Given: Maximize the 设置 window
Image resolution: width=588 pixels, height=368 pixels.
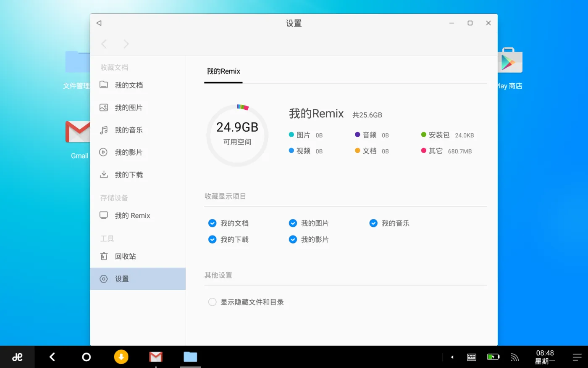Looking at the screenshot, I should point(470,23).
